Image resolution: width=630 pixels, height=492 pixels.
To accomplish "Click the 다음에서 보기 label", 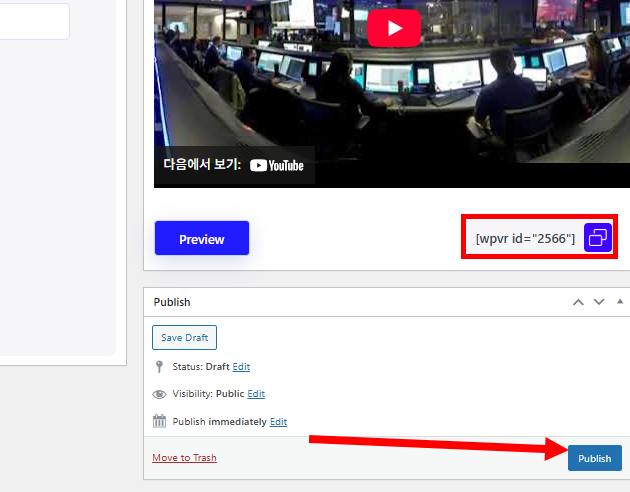I will pos(202,164).
